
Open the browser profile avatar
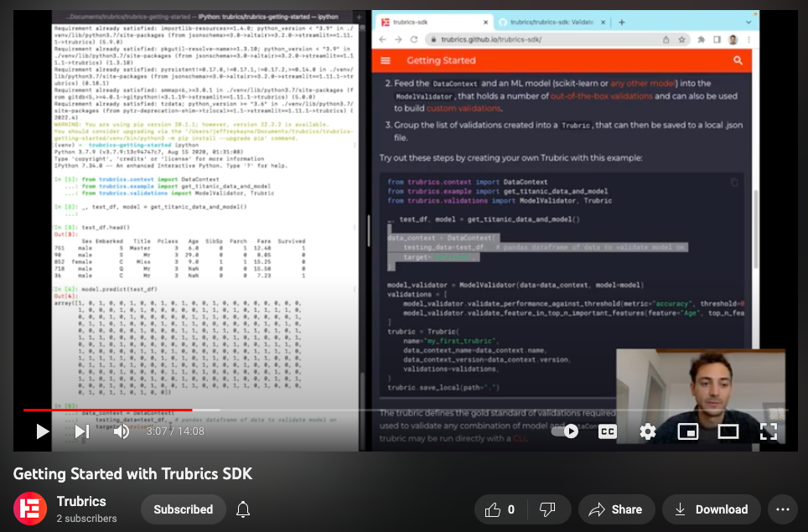733,39
